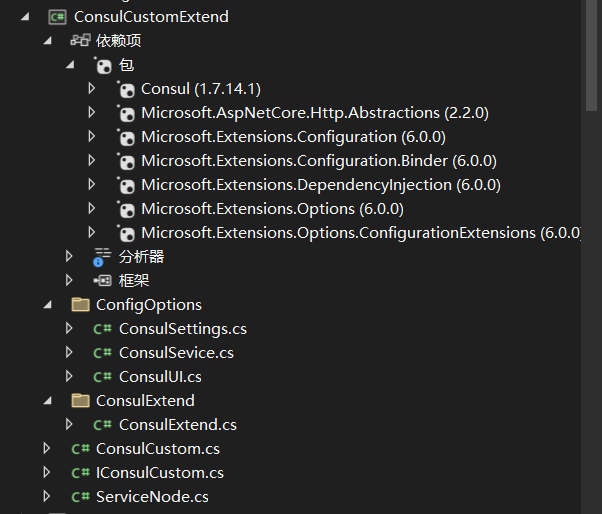
Task: Expand the Configuration.Binder package node
Action: (91, 160)
